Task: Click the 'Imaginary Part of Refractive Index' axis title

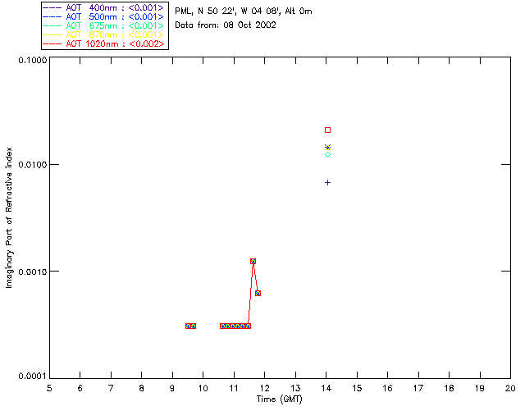Action: point(9,217)
